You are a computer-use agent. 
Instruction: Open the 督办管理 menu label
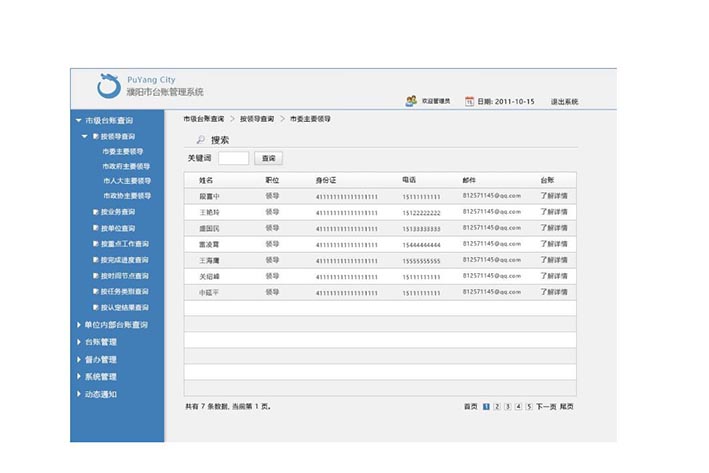(x=101, y=359)
